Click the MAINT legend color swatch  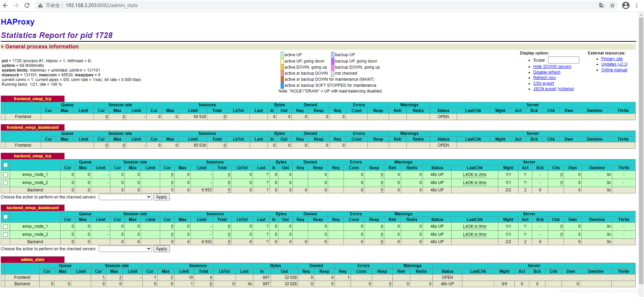pyautogui.click(x=282, y=79)
